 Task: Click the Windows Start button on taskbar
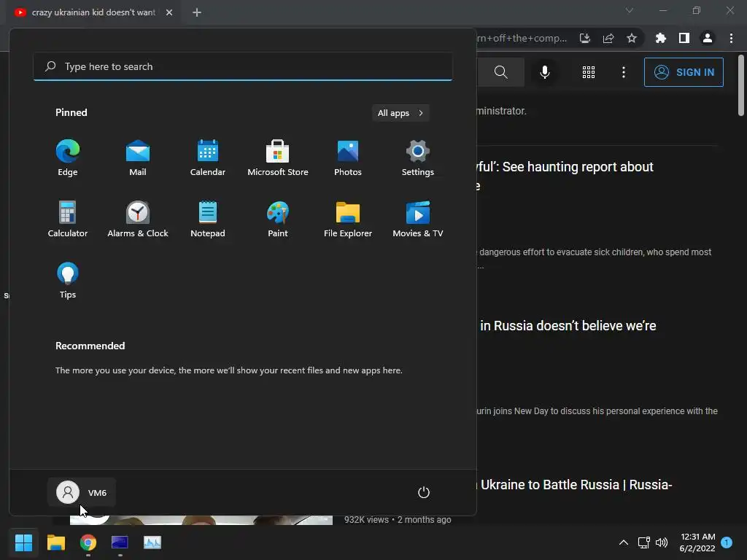click(x=23, y=542)
